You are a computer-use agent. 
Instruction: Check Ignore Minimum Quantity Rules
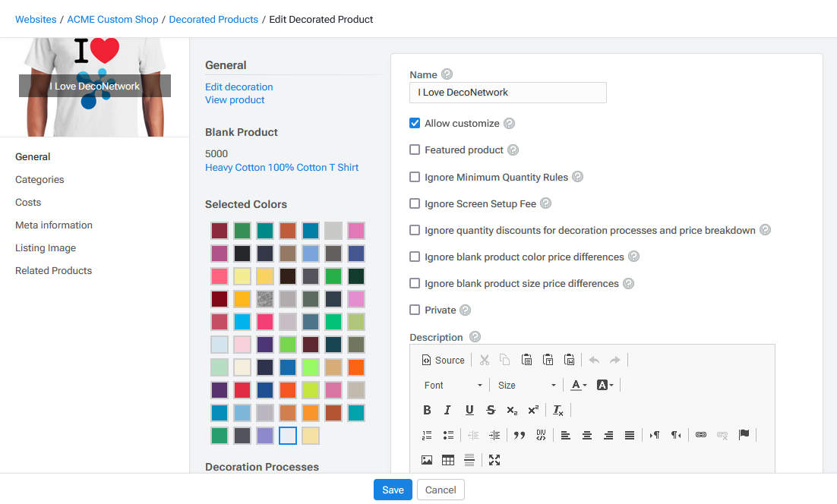pos(415,177)
